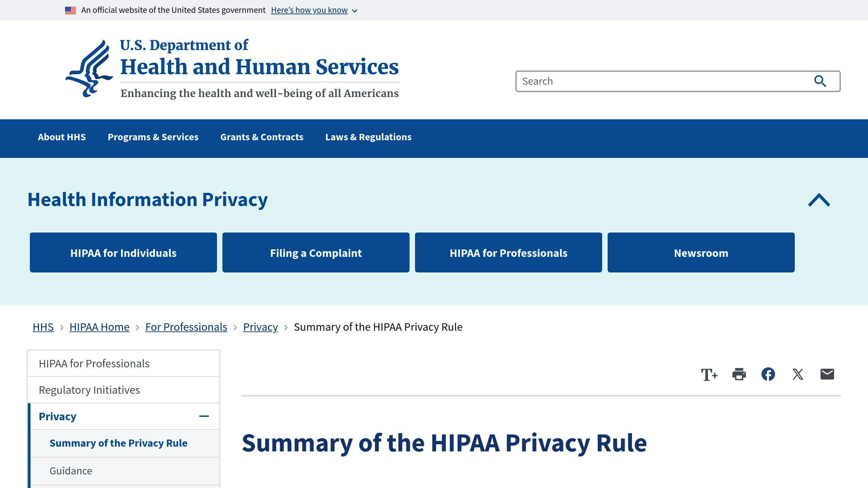Collapse the Privacy sidebar section
Screen dimensions: 868x488
(x=204, y=416)
